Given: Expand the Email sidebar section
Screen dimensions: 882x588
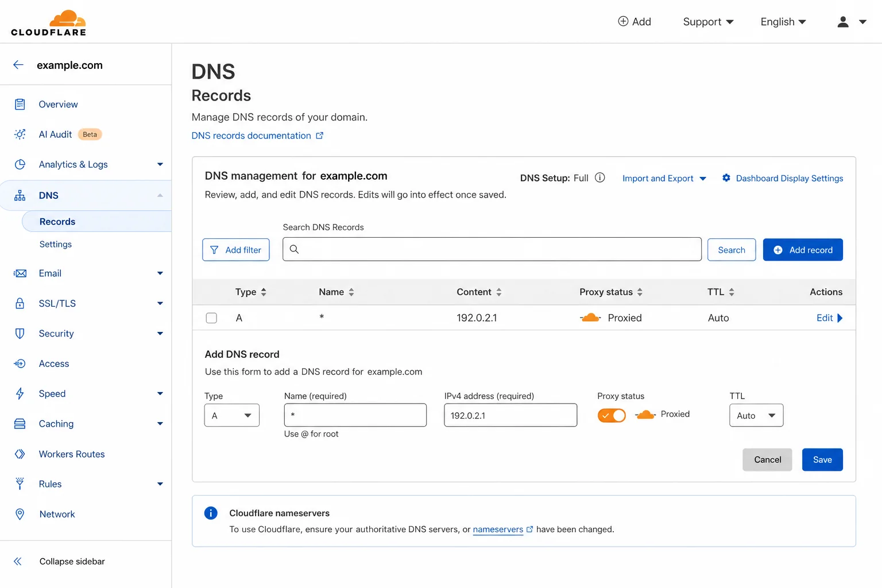Looking at the screenshot, I should (160, 273).
